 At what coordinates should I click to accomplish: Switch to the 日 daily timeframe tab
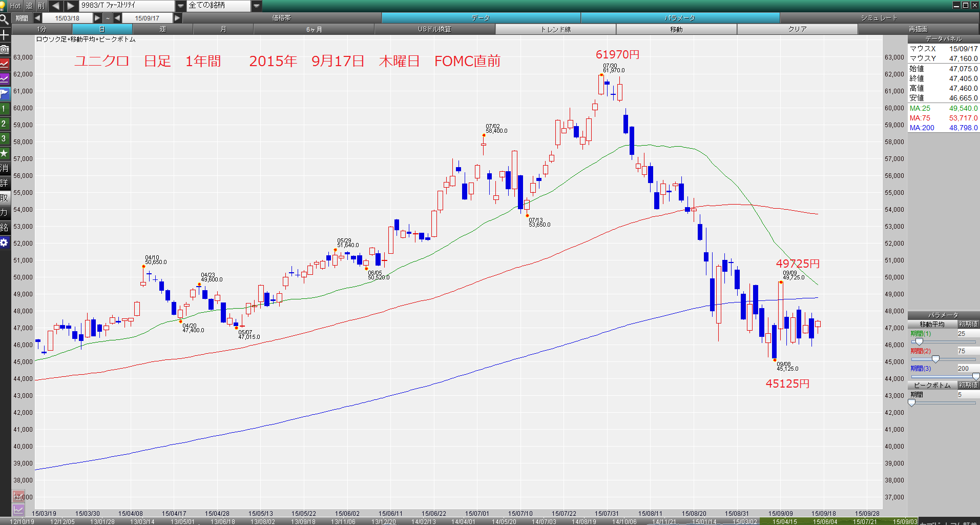pos(102,29)
